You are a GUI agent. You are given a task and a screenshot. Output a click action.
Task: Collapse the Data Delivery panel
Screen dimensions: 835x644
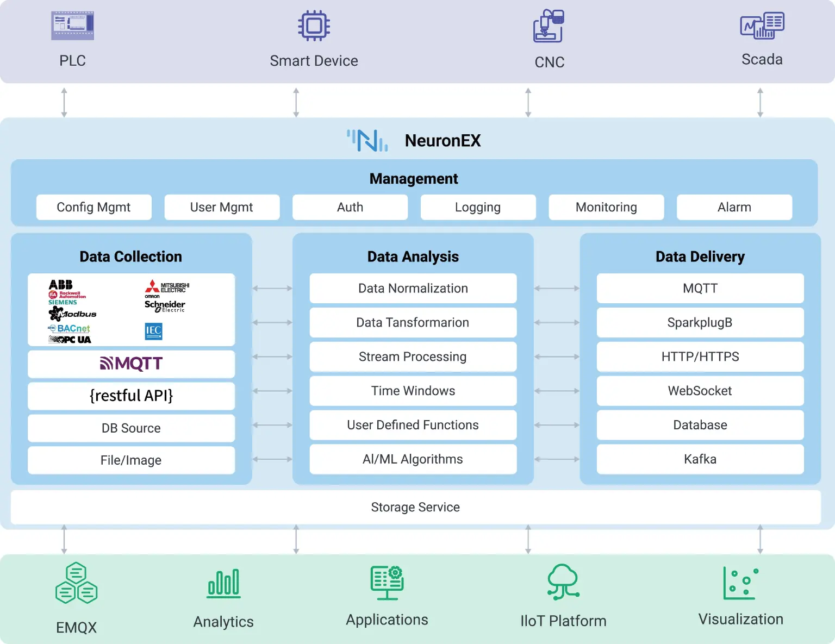(700, 257)
